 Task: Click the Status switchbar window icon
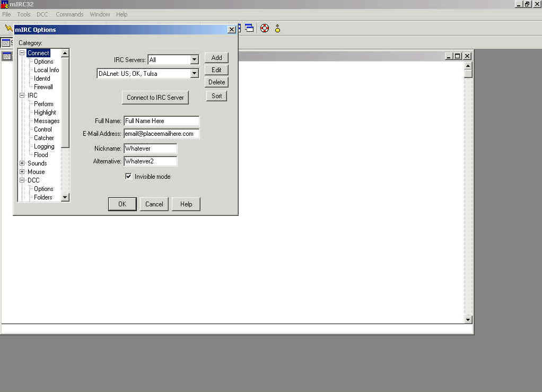[x=6, y=43]
